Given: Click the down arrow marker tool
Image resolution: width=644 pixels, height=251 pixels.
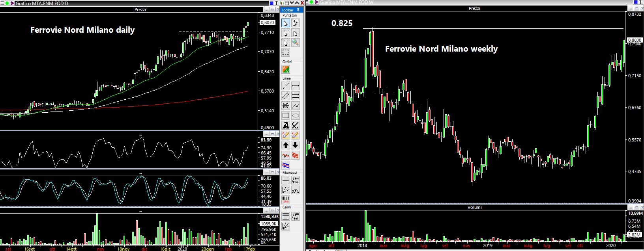Looking at the screenshot, I should [x=295, y=145].
